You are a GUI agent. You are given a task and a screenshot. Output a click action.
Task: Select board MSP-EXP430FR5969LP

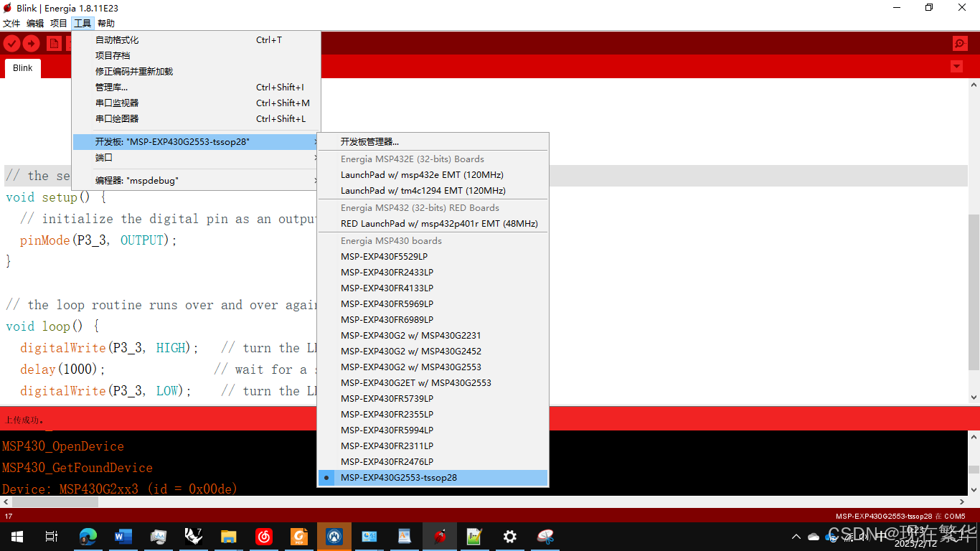click(x=433, y=304)
